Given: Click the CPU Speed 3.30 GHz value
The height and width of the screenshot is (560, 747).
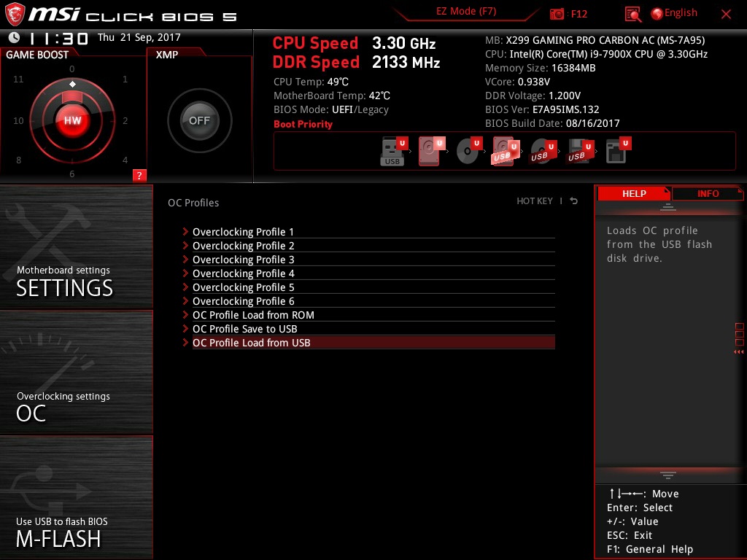Looking at the screenshot, I should tap(404, 43).
